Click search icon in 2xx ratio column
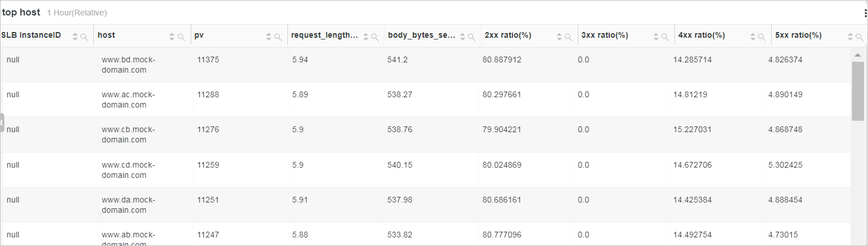The height and width of the screenshot is (246, 868). point(568,37)
